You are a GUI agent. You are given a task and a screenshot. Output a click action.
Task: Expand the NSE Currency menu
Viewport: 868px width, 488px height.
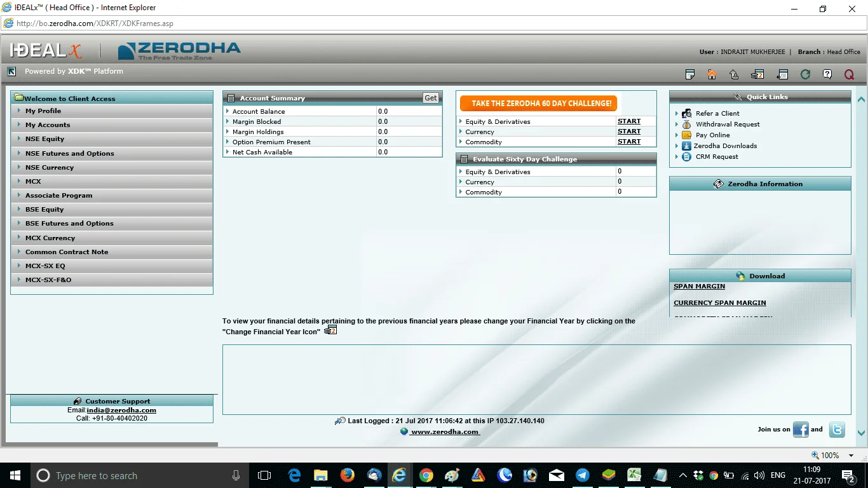112,167
